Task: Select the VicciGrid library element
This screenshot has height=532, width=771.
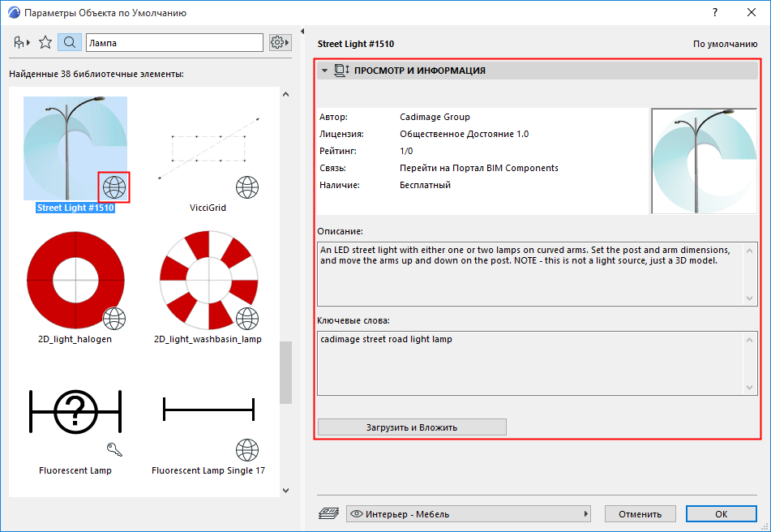Action: (x=208, y=148)
